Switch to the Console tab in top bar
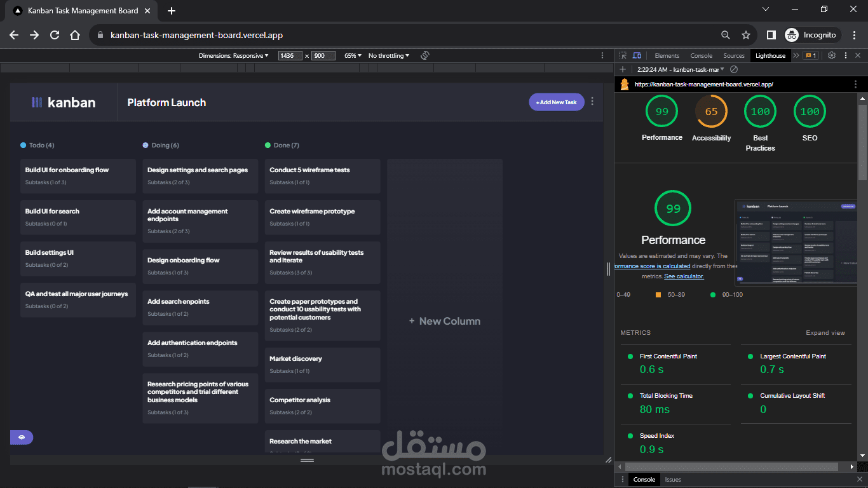 coord(702,56)
